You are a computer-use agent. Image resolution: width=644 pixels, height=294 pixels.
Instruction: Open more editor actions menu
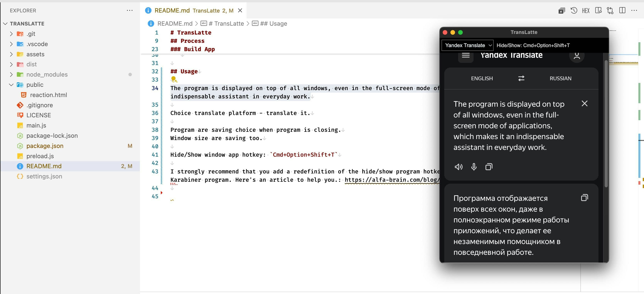coord(634,10)
